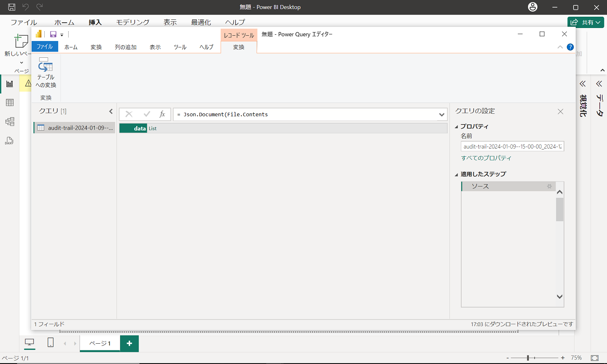Open the 挿入 tab in Power BI Desktop
Viewport: 607px width, 364px height.
click(95, 22)
